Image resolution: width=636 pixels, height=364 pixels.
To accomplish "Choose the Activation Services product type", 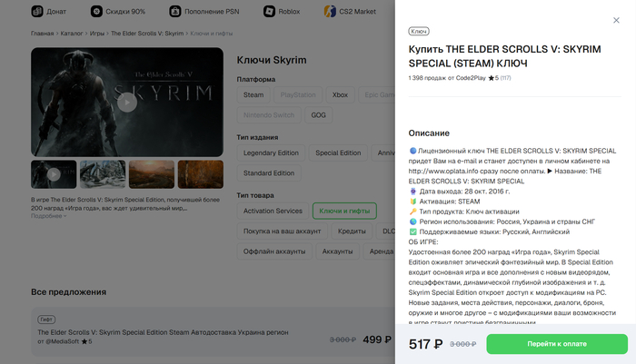I will coord(273,211).
